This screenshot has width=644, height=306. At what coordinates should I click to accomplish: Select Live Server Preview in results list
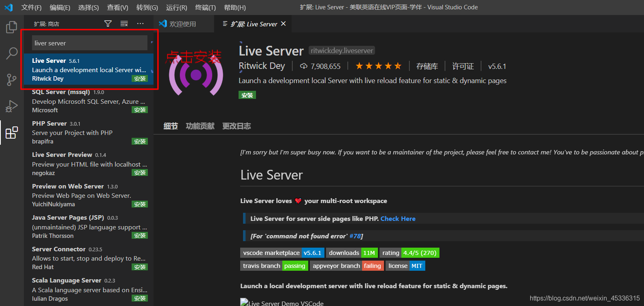point(89,164)
